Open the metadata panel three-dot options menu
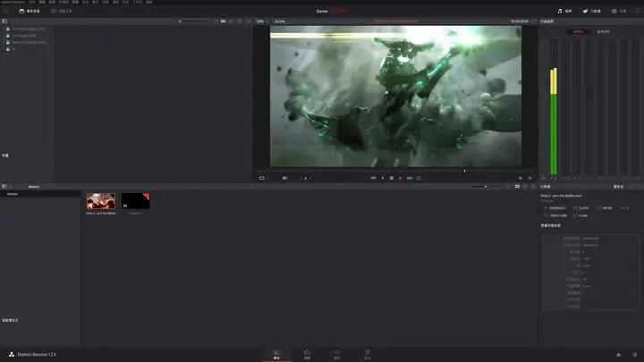The height and width of the screenshot is (362, 644). (x=631, y=187)
